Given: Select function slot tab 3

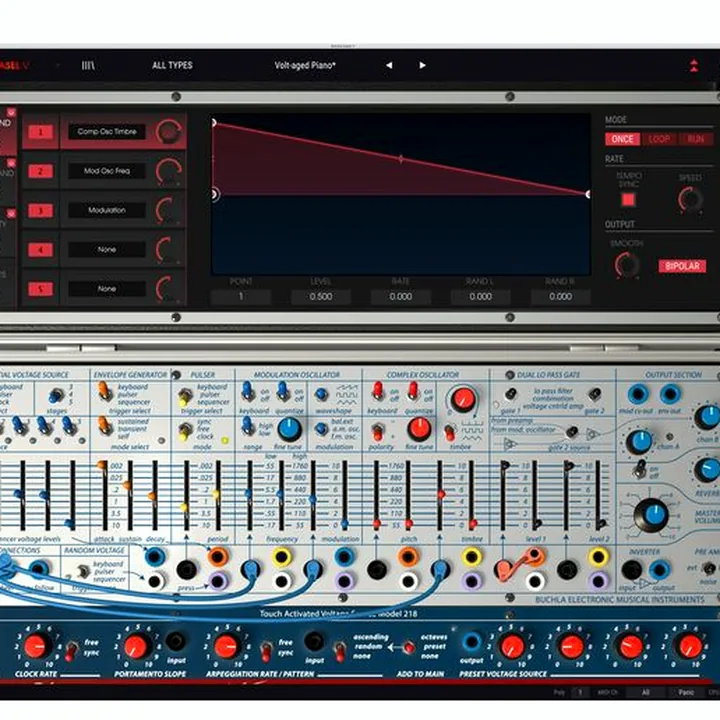Looking at the screenshot, I should point(40,211).
